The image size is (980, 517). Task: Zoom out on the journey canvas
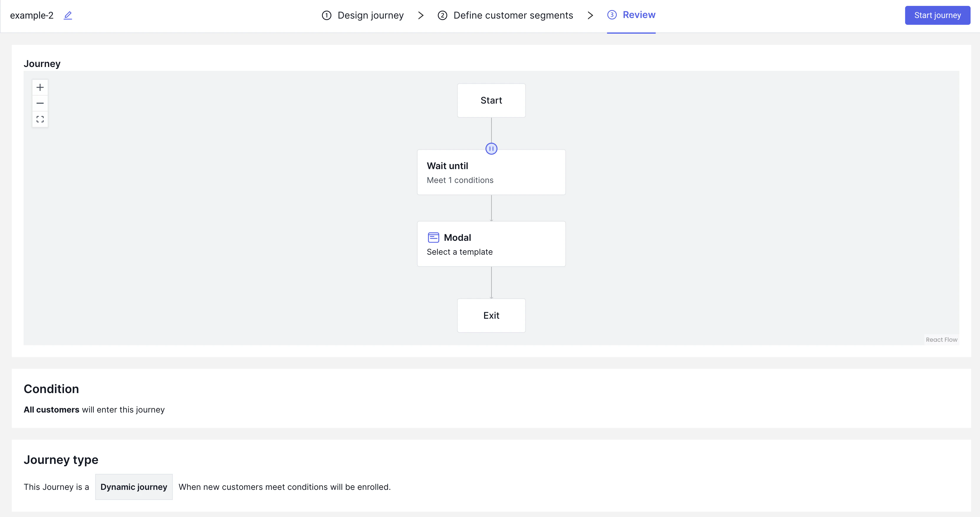[x=40, y=103]
